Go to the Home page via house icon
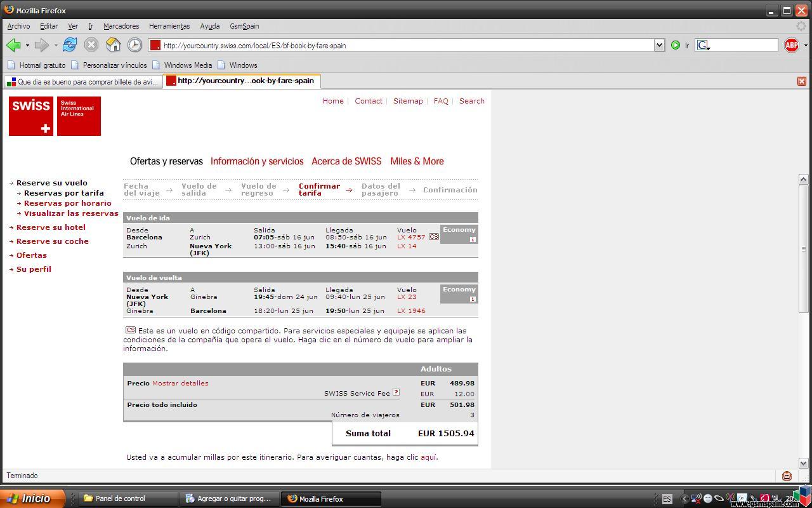 point(113,44)
